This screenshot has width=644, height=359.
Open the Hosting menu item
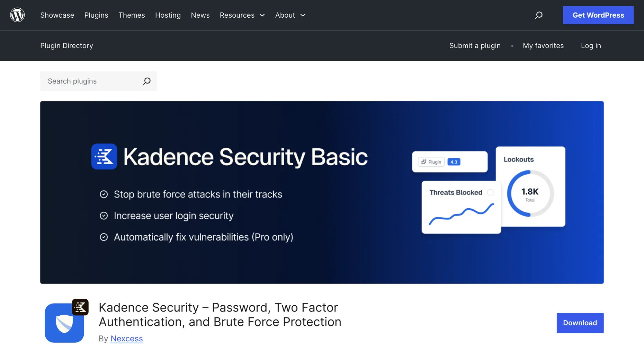pyautogui.click(x=168, y=15)
